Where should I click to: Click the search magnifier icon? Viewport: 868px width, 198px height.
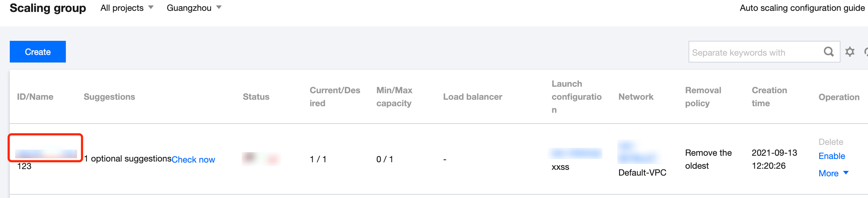click(x=829, y=52)
